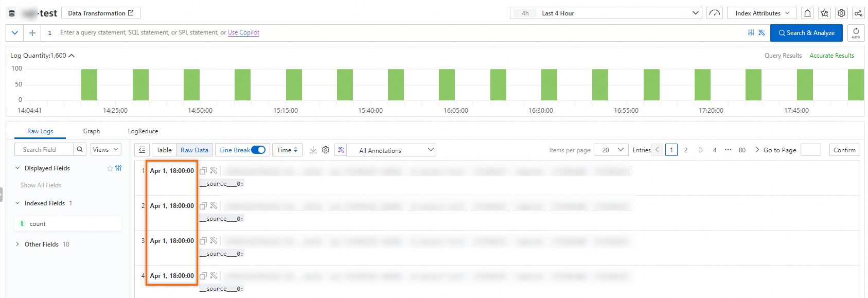Collapse the Indexed Fields section

[x=17, y=203]
